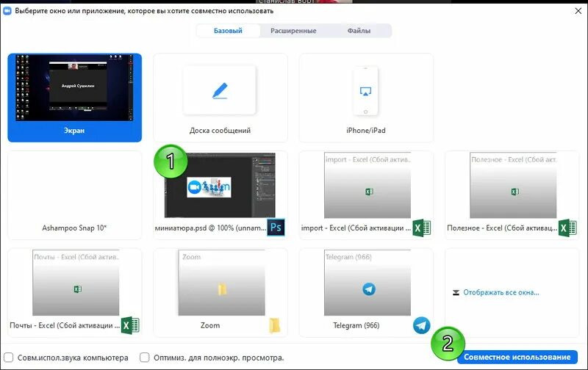Image resolution: width=588 pixels, height=370 pixels.
Task: Click the миниатюра.psd @ 100% label
Action: (x=210, y=228)
